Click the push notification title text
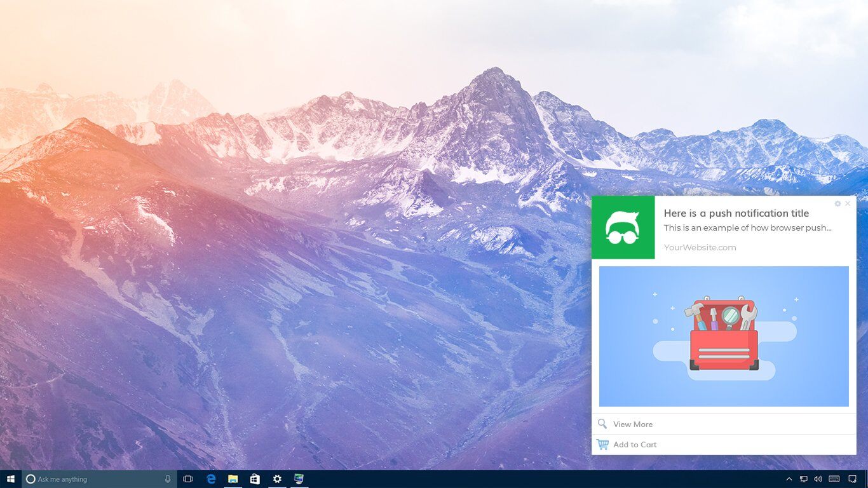868x488 pixels. coord(736,213)
